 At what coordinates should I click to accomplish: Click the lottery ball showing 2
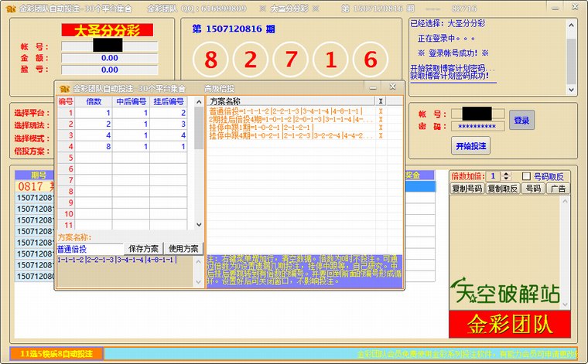point(251,60)
